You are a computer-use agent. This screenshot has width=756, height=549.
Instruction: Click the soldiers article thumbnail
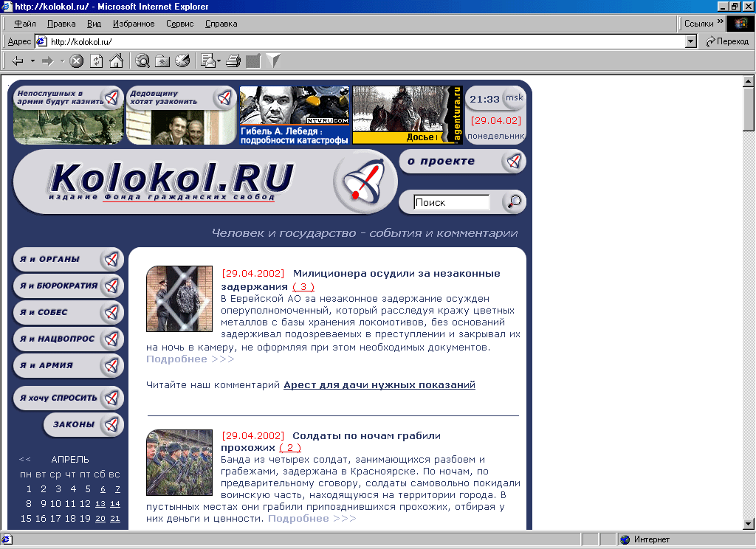click(179, 463)
